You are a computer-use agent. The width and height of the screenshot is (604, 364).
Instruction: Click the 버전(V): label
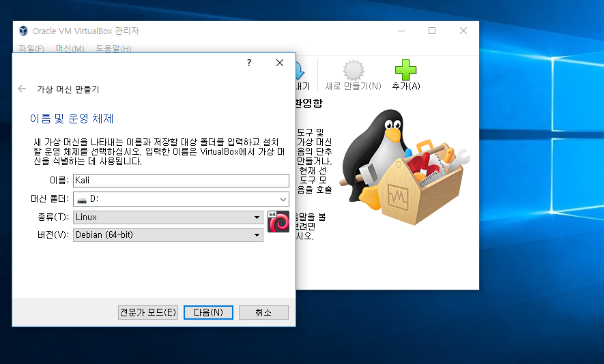coord(53,234)
